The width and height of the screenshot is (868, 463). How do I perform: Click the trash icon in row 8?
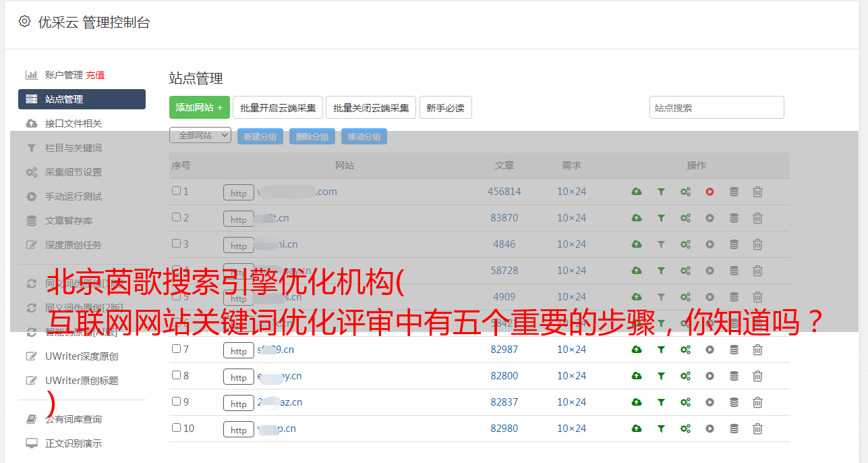point(757,376)
